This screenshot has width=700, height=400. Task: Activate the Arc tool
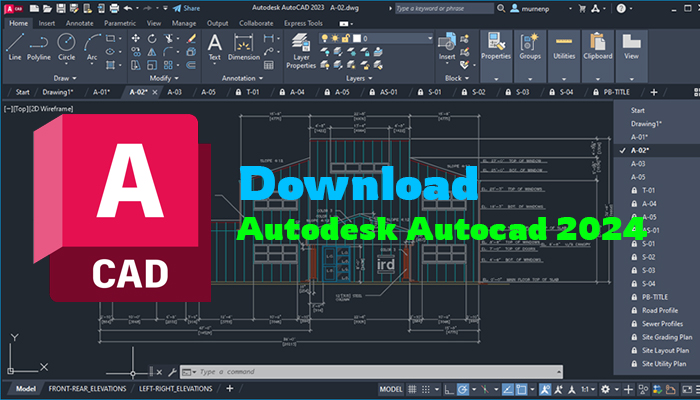(92, 44)
